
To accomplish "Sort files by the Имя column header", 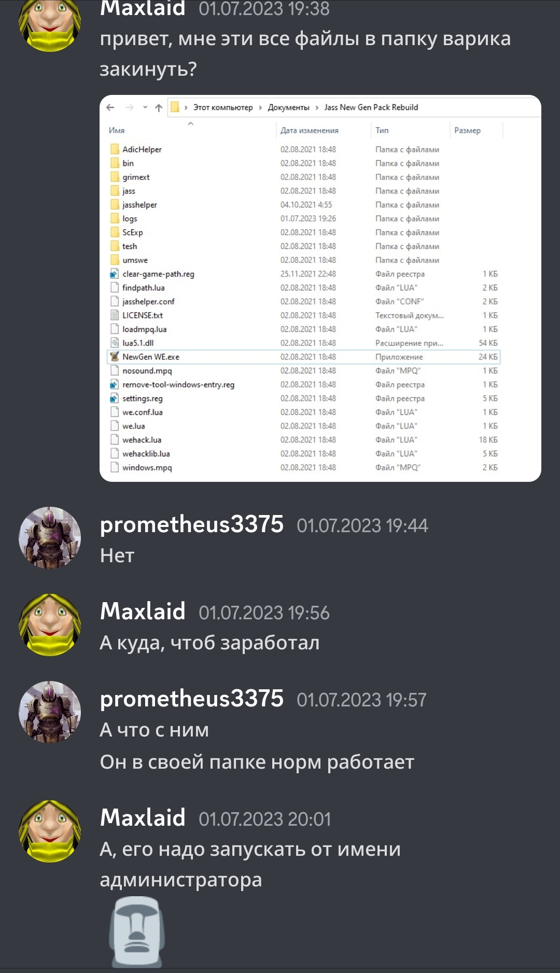I will [x=117, y=131].
